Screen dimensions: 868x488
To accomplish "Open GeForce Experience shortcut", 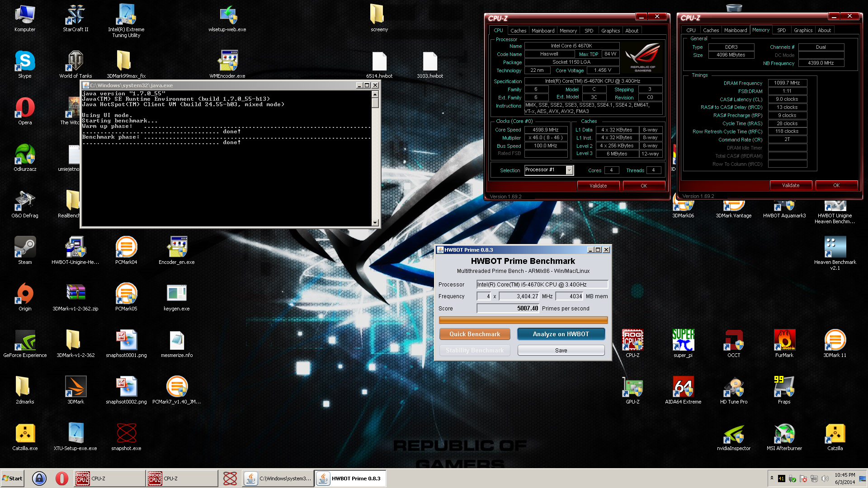I will point(25,344).
